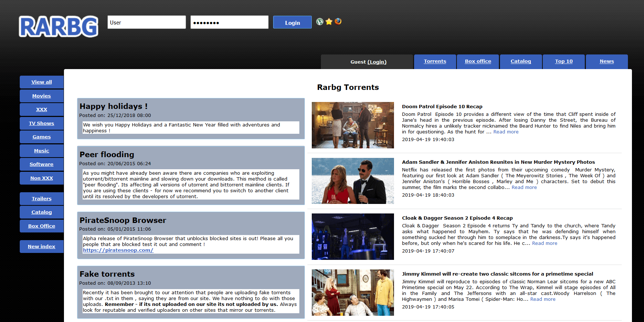Viewport: 644px width, 322px height.
Task: Click the yellow star bookmark icon
Action: [329, 22]
